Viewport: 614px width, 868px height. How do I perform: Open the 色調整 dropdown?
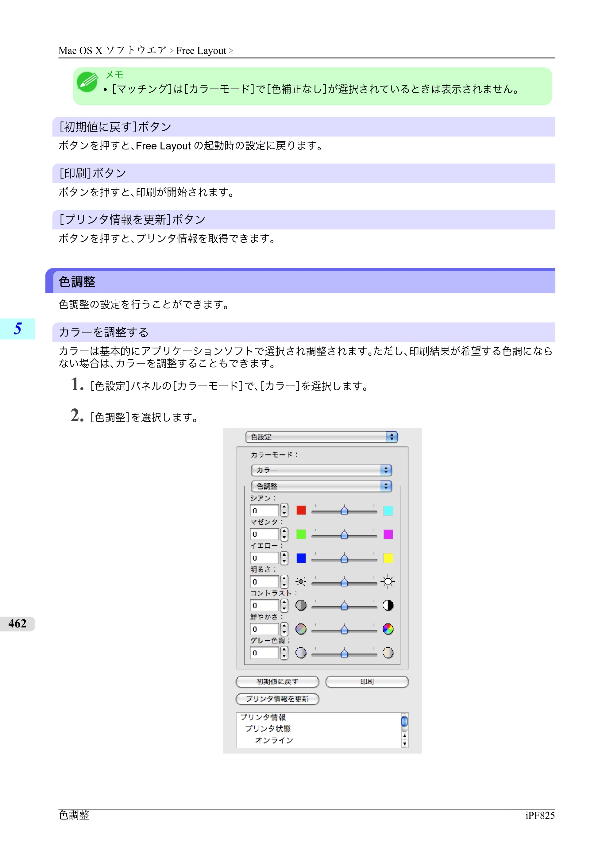click(322, 486)
